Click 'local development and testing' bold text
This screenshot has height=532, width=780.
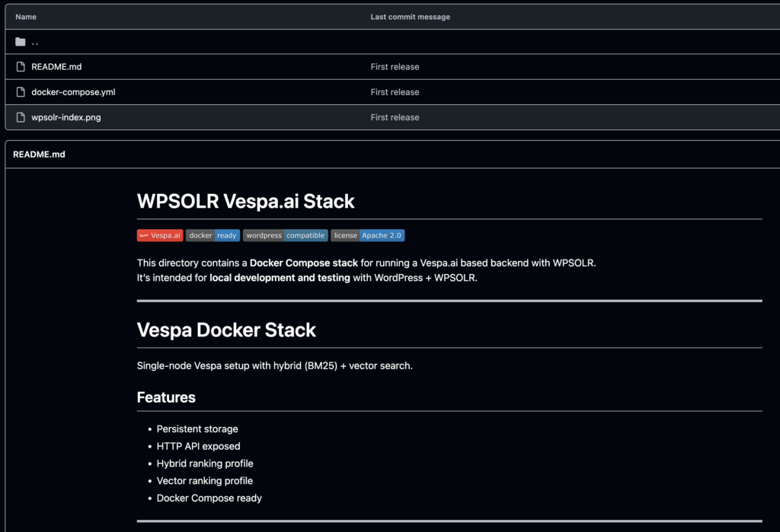(x=280, y=278)
